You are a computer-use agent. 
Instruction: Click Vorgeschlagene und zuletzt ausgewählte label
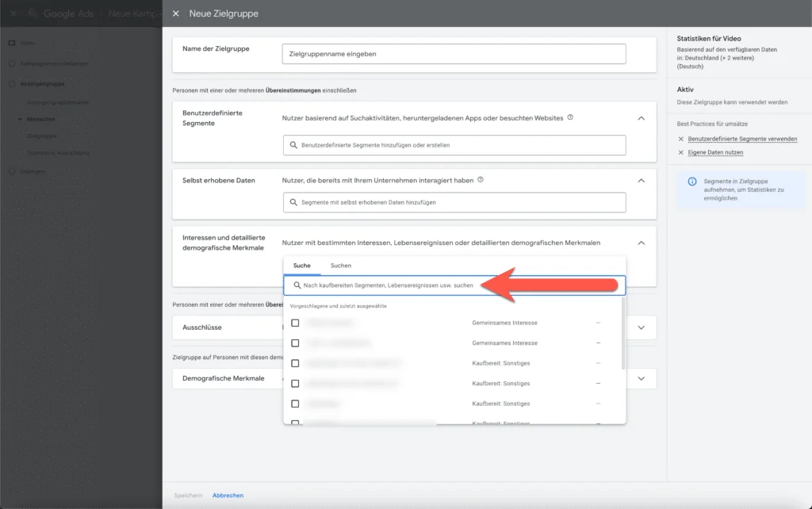coord(338,306)
